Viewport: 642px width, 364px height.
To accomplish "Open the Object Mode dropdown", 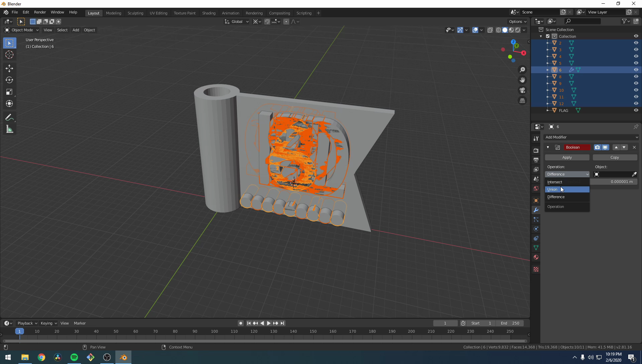I will click(22, 30).
